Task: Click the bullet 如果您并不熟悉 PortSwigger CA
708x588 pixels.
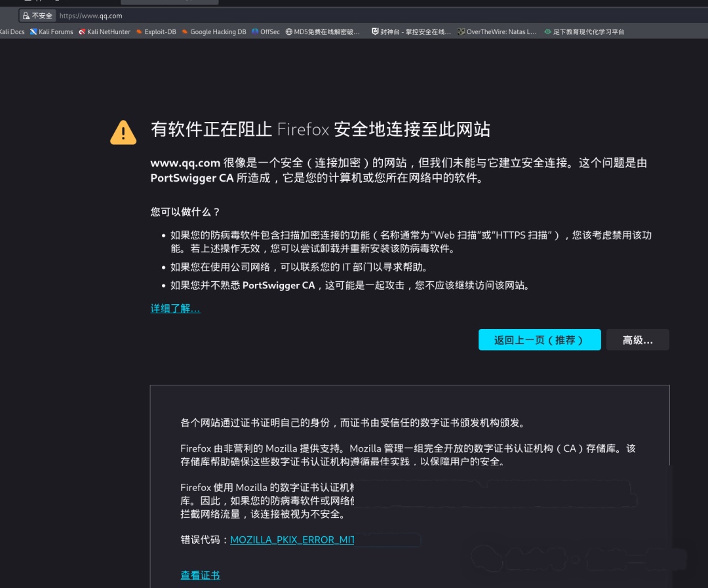Action: pos(350,285)
